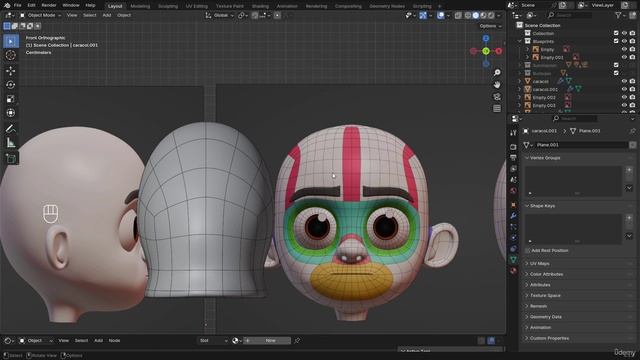Hide the Collection row with eye icon
The width and height of the screenshot is (640, 360).
coord(624,33)
